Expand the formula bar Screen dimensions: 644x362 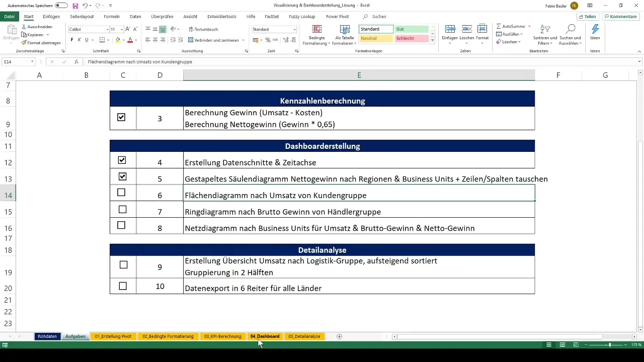point(639,62)
